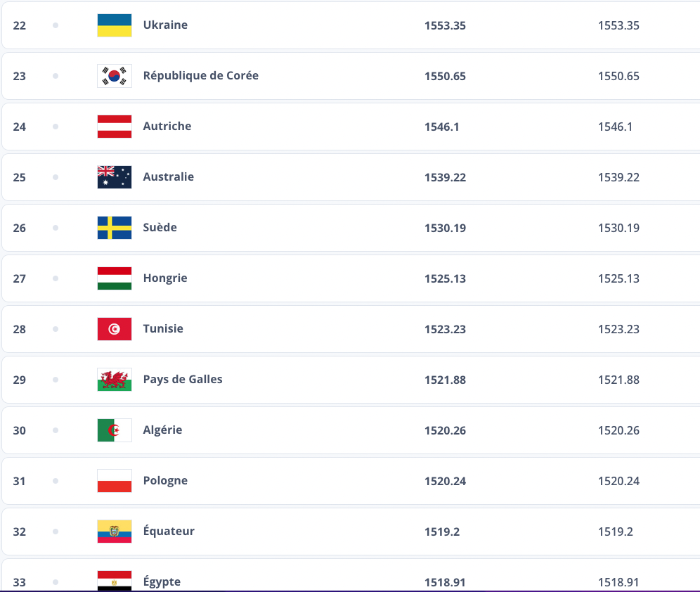Click the Algérie country name

point(162,430)
